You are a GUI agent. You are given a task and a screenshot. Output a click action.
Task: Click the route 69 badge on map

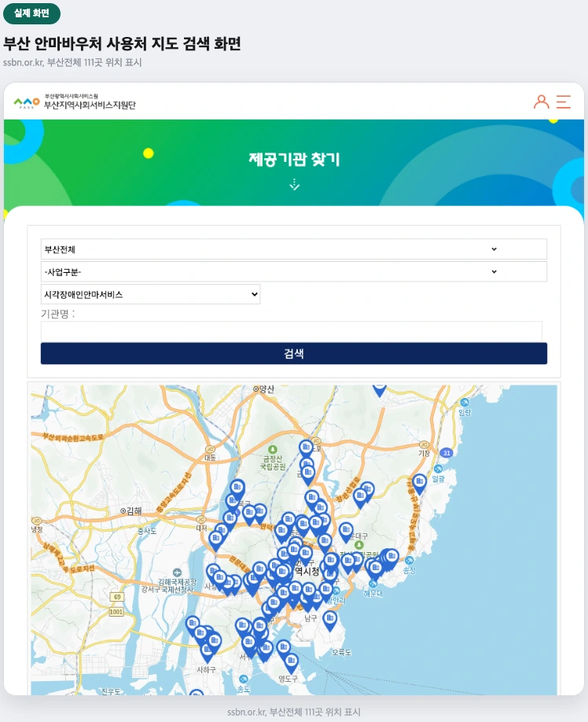coord(117,597)
